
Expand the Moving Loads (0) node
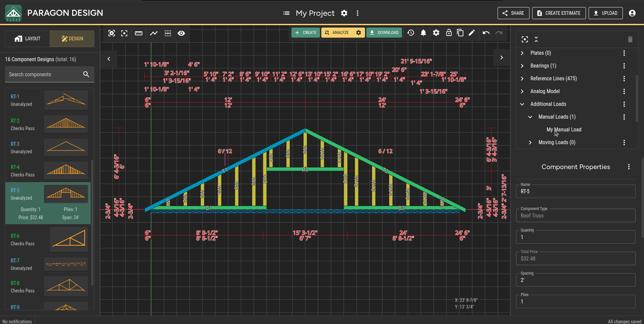[530, 143]
